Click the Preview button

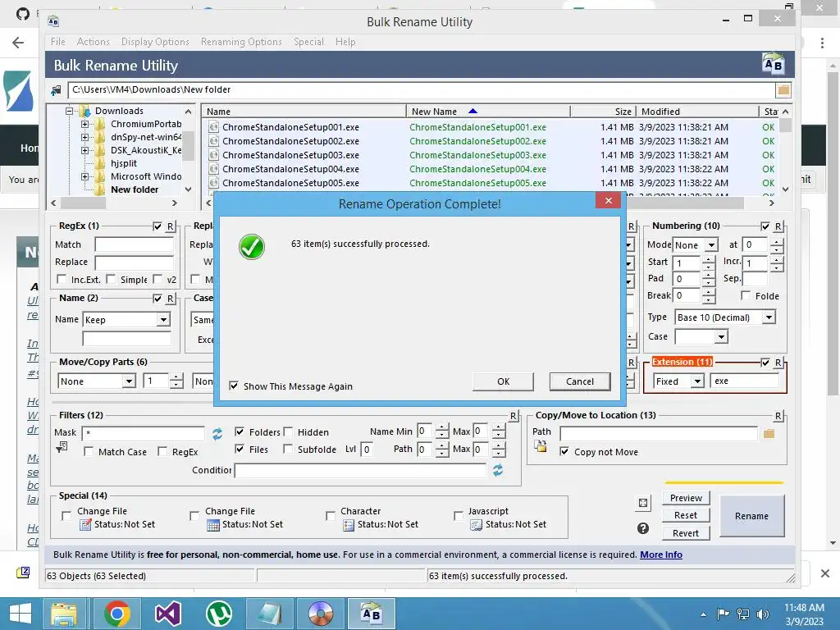click(686, 498)
